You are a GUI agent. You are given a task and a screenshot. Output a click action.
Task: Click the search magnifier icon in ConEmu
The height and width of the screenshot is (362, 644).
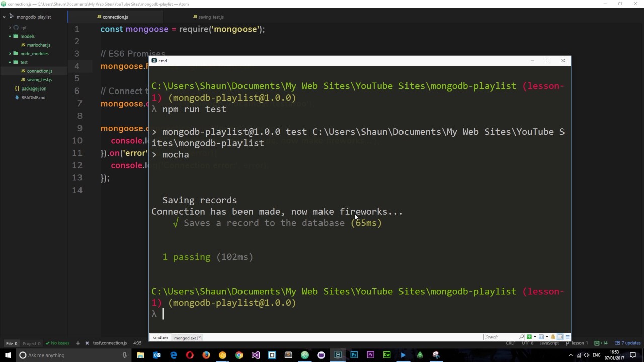point(522,337)
